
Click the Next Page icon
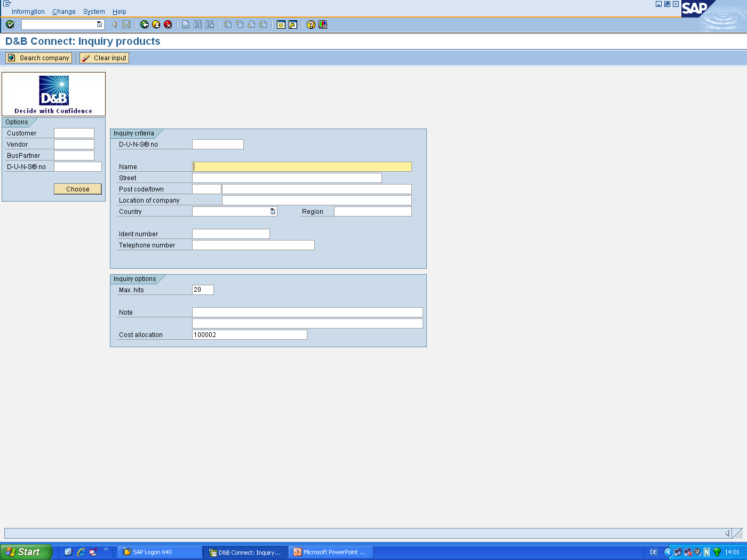pos(251,25)
